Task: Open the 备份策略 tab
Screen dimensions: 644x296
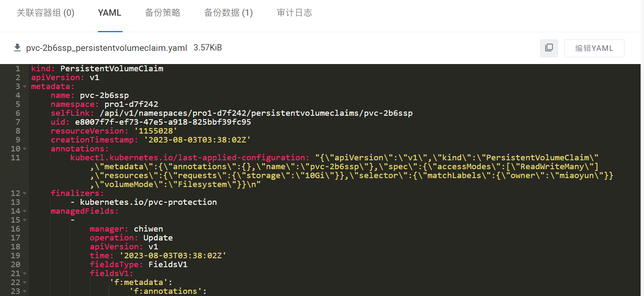Action: 163,13
